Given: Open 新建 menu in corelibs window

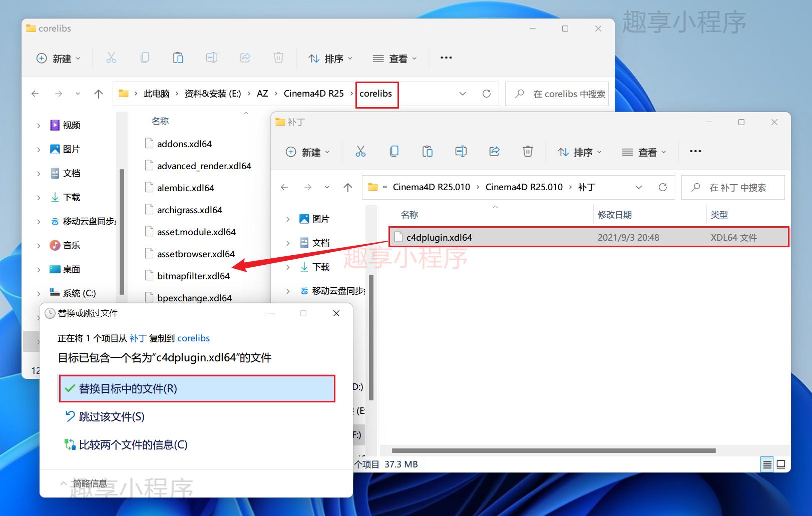Looking at the screenshot, I should [58, 58].
